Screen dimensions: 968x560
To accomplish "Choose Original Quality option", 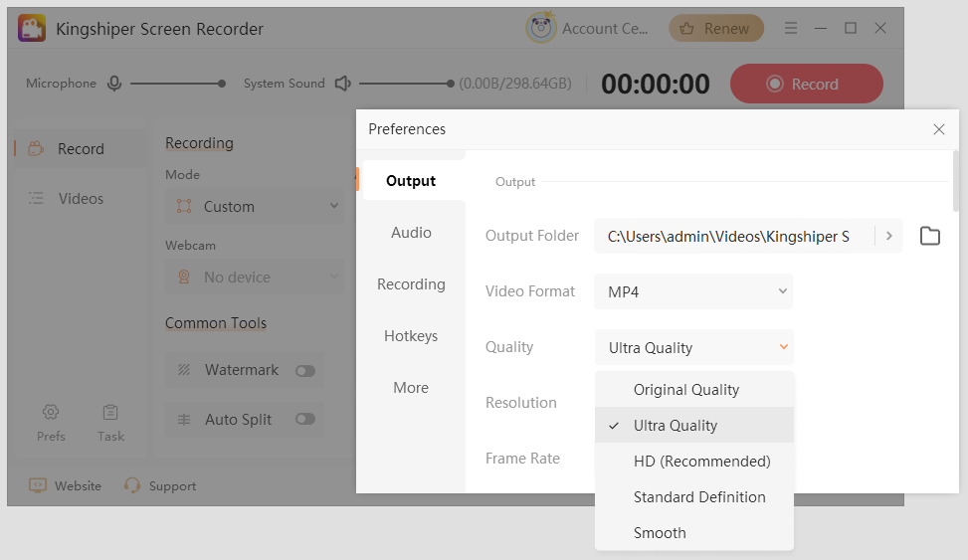I will pos(693,390).
